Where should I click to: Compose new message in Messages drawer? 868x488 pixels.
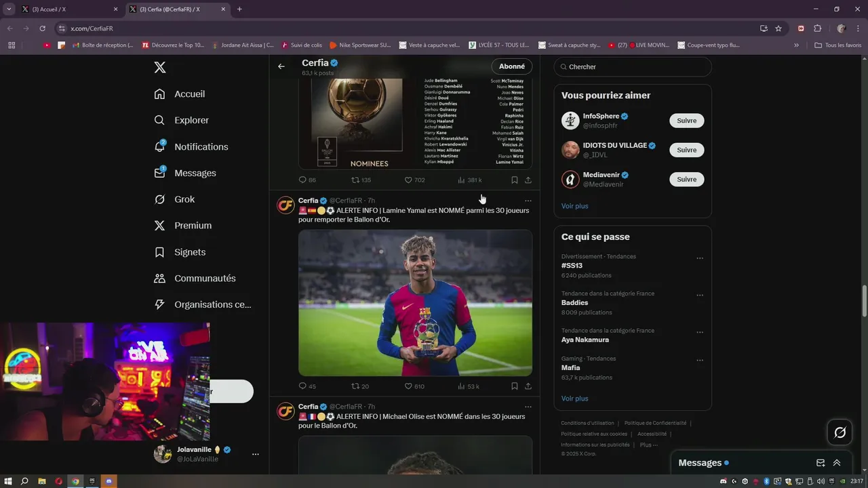(821, 463)
